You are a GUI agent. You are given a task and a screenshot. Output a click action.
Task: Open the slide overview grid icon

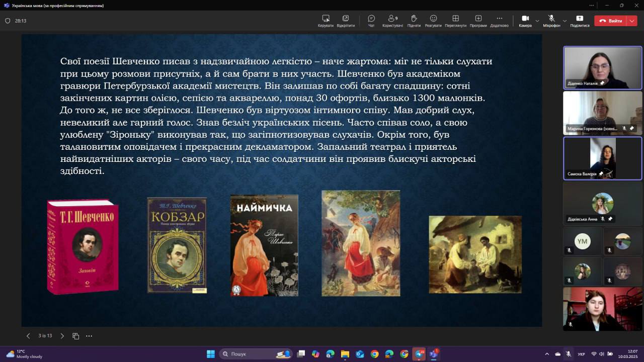[x=76, y=336]
